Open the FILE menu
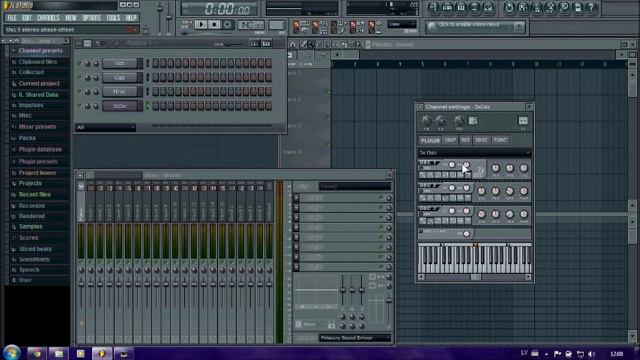Viewport: 640px width, 360px height. tap(12, 18)
